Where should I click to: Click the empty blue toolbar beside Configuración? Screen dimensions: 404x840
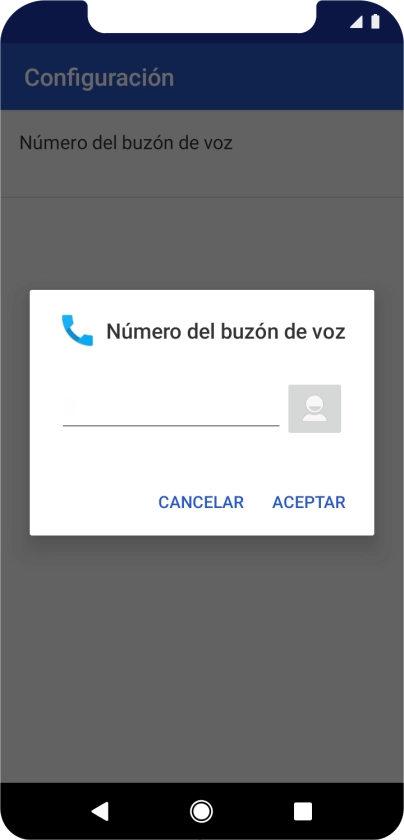click(289, 77)
